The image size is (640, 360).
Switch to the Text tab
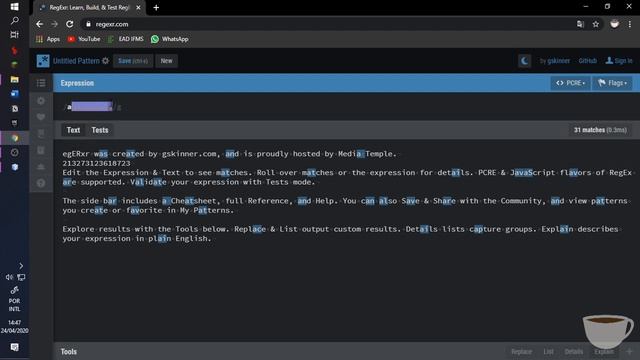[73, 130]
